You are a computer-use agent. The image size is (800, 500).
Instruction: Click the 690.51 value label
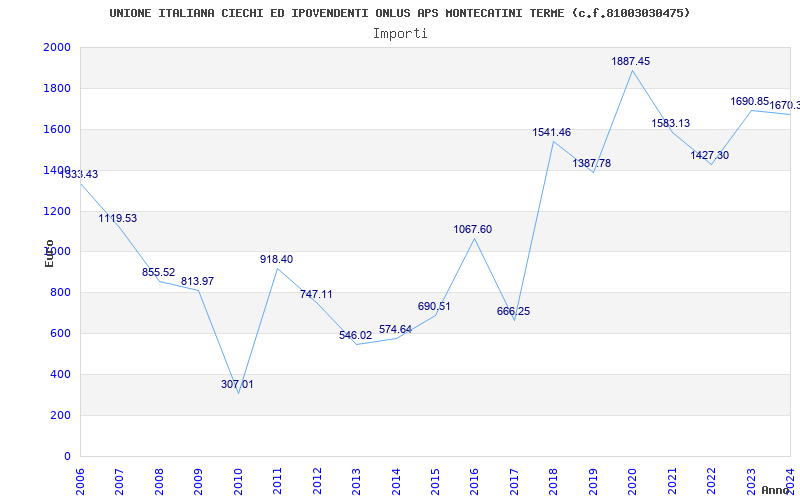434,306
